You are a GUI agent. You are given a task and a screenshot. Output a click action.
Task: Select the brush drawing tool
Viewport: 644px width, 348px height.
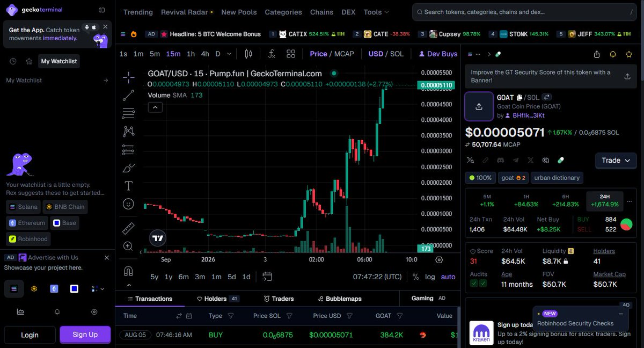click(128, 168)
